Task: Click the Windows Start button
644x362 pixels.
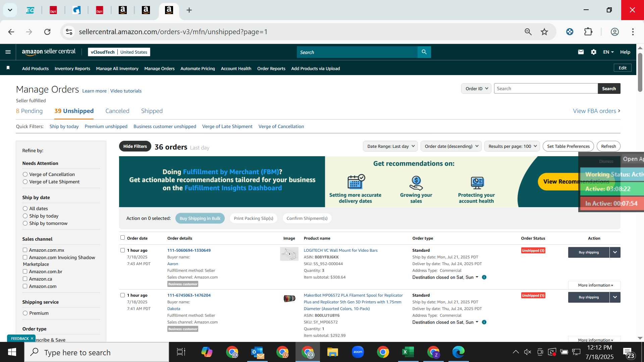Action: [x=12, y=352]
